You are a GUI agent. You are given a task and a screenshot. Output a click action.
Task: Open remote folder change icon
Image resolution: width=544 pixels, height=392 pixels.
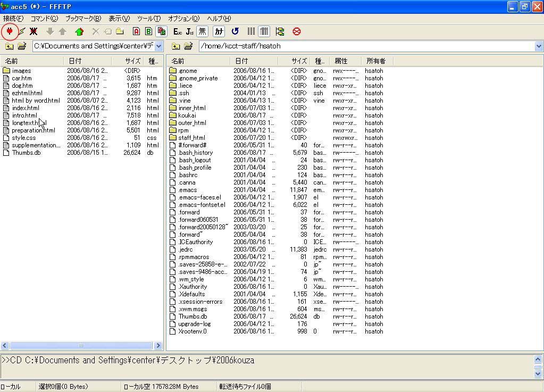tap(188, 46)
